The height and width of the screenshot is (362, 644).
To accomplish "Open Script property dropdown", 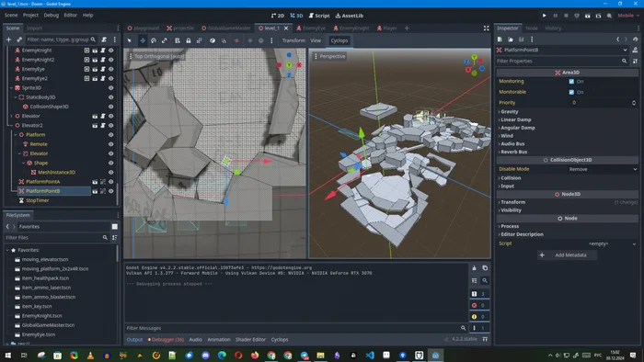I will point(602,243).
